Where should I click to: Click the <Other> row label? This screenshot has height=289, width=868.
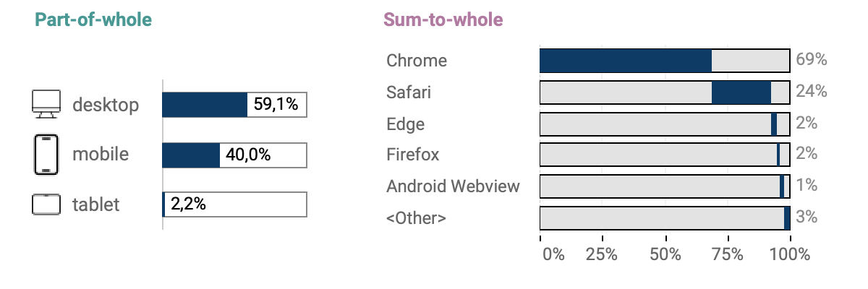416,217
